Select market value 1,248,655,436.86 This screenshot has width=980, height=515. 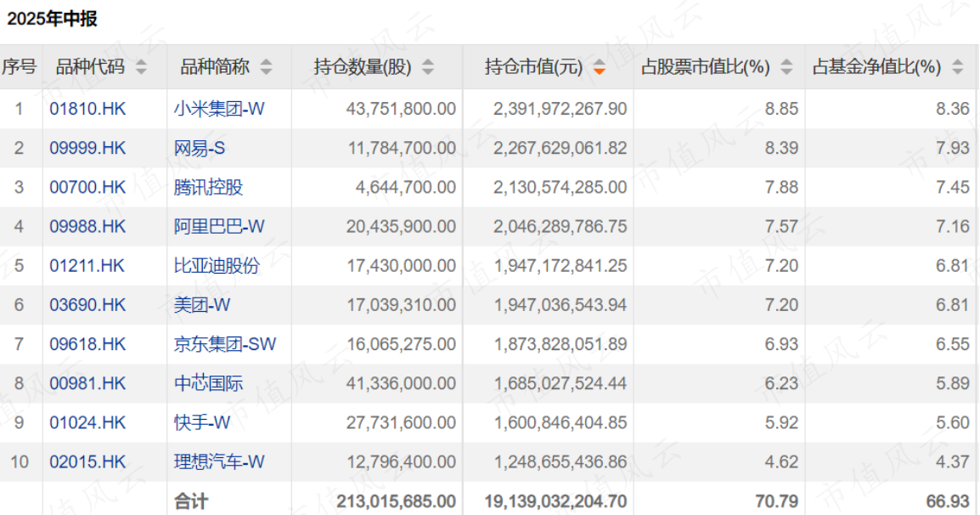click(x=560, y=461)
